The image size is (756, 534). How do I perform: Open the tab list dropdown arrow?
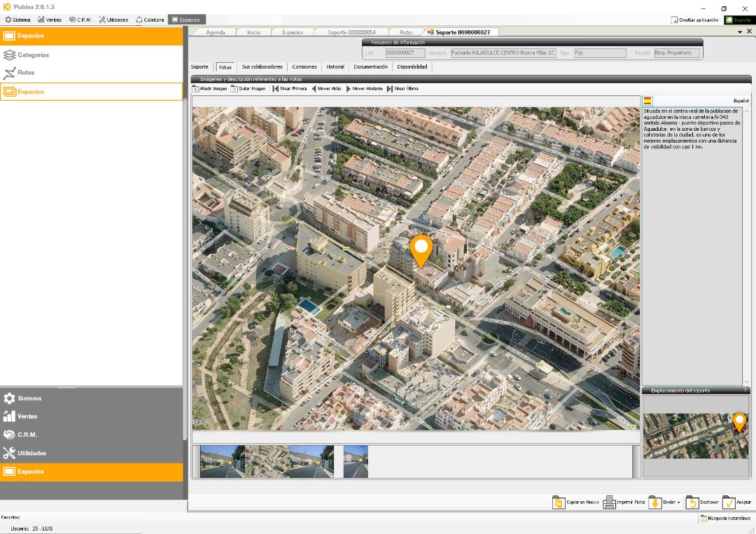point(740,32)
